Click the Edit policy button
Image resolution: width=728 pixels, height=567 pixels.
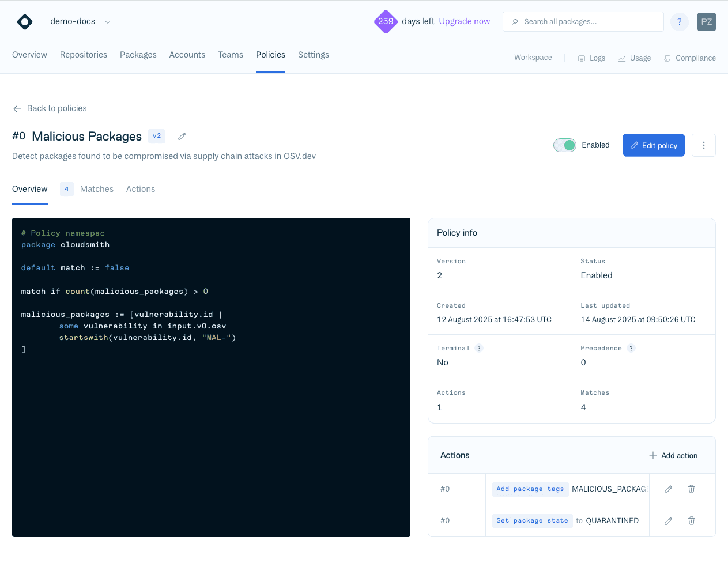(x=654, y=145)
